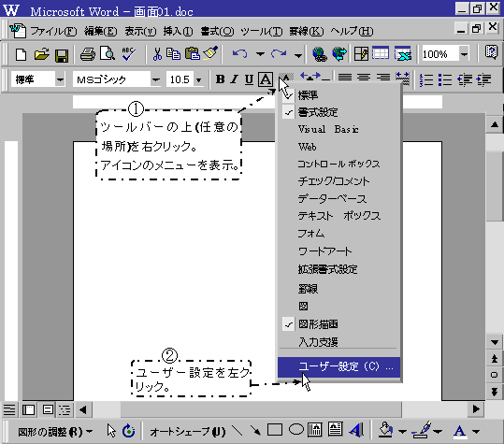This screenshot has width=504, height=444.
Task: Center align the text
Action: 364,78
